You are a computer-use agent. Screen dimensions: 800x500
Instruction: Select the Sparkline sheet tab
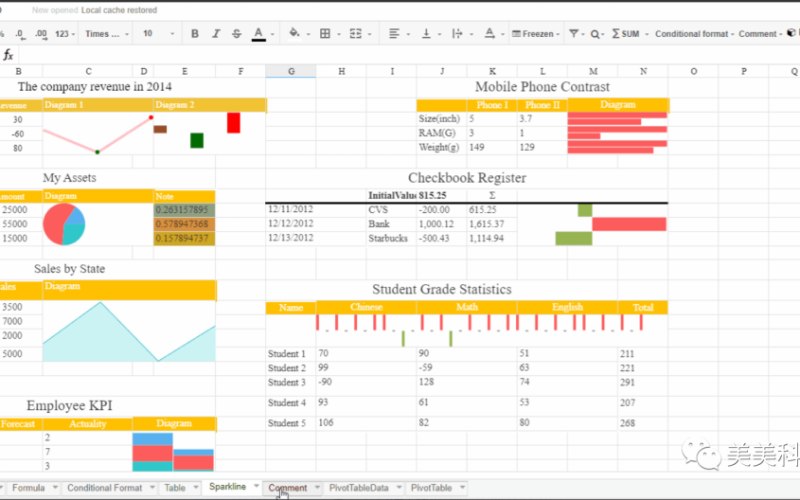228,487
